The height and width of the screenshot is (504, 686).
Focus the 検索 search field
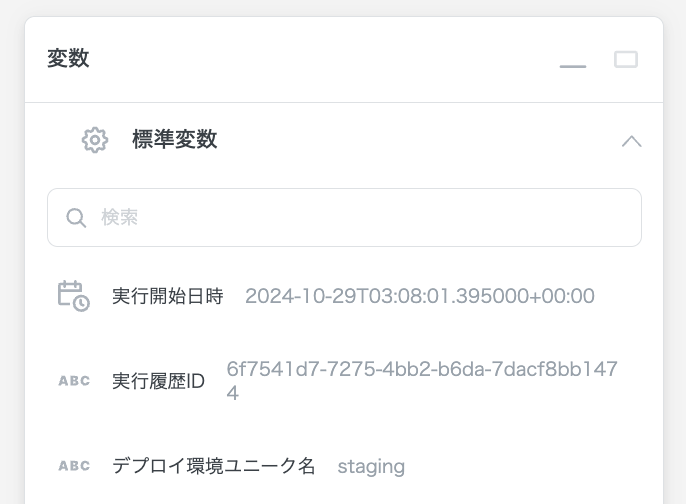(x=344, y=217)
